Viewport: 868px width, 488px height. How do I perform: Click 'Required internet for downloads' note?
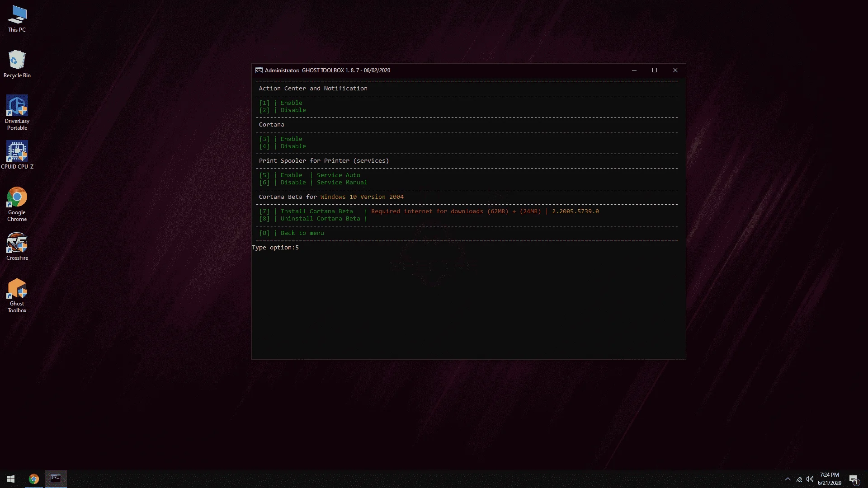456,211
